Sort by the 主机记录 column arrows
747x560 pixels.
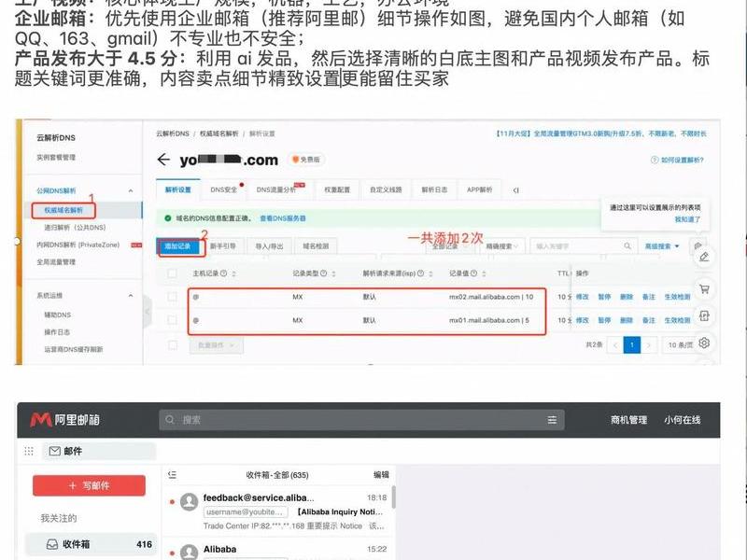coord(234,273)
